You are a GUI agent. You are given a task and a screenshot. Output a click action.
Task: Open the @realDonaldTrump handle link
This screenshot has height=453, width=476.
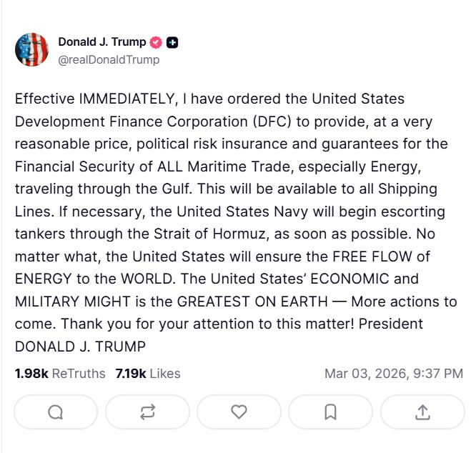pos(109,59)
